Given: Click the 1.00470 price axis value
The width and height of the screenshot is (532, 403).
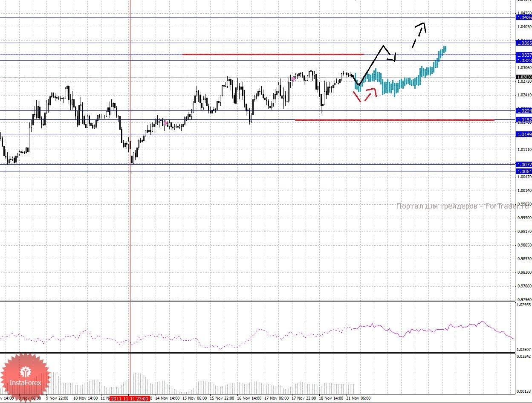Looking at the screenshot, I should pyautogui.click(x=524, y=177).
